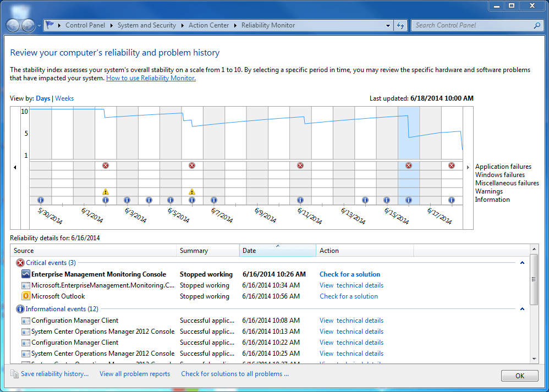Click the warning icon on 6/6/2014

[x=192, y=191]
